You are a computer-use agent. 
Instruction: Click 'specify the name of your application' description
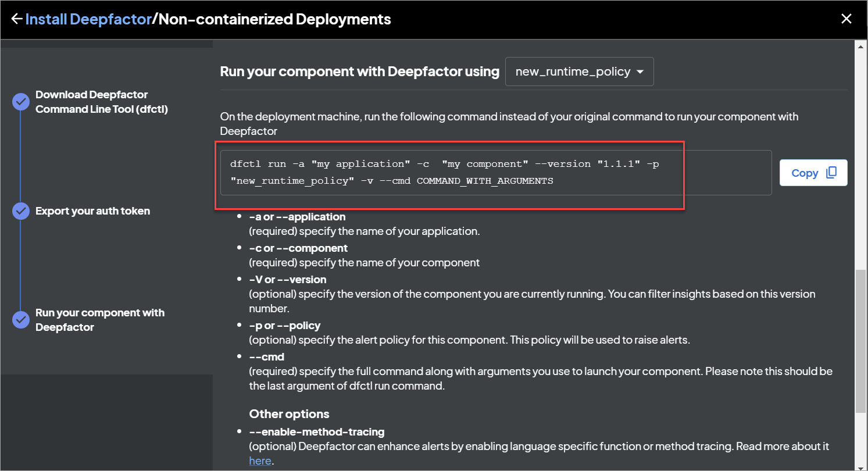coord(365,231)
